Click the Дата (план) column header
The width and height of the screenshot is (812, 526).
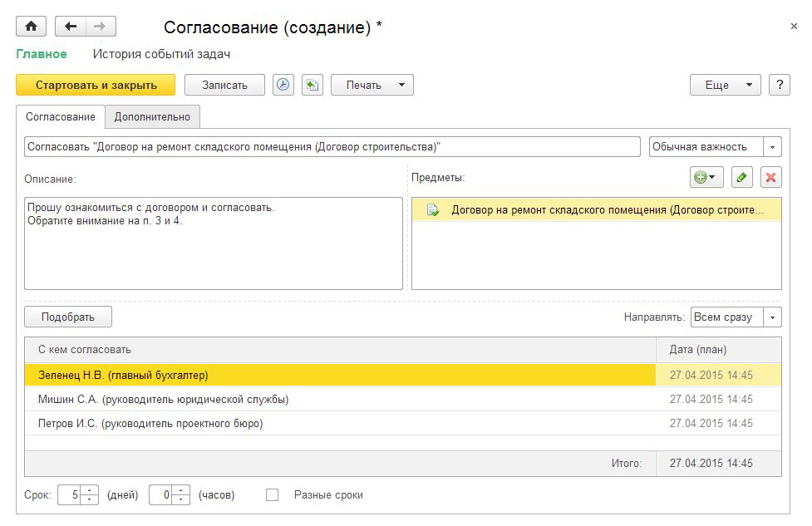[719, 350]
